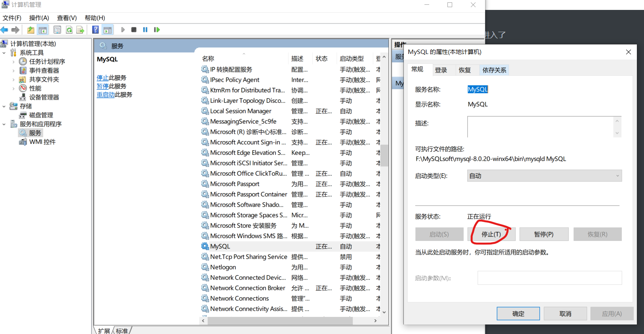Click the 服务名称 MySQL field
The height and width of the screenshot is (334, 644).
coord(478,90)
